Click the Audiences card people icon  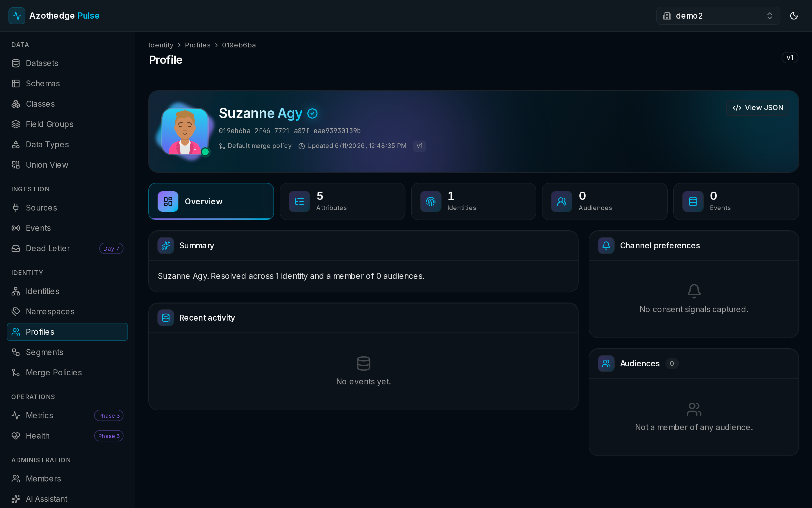point(606,364)
